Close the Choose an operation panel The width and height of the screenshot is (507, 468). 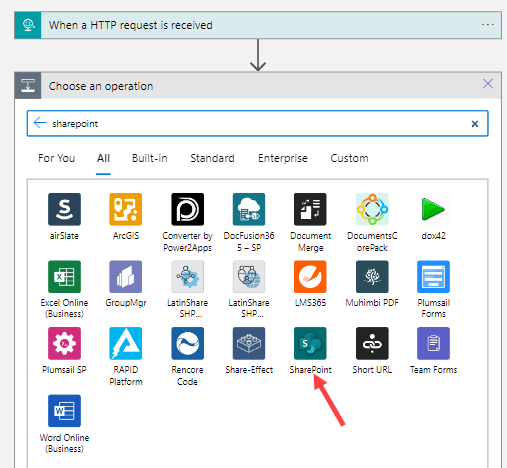tap(488, 84)
